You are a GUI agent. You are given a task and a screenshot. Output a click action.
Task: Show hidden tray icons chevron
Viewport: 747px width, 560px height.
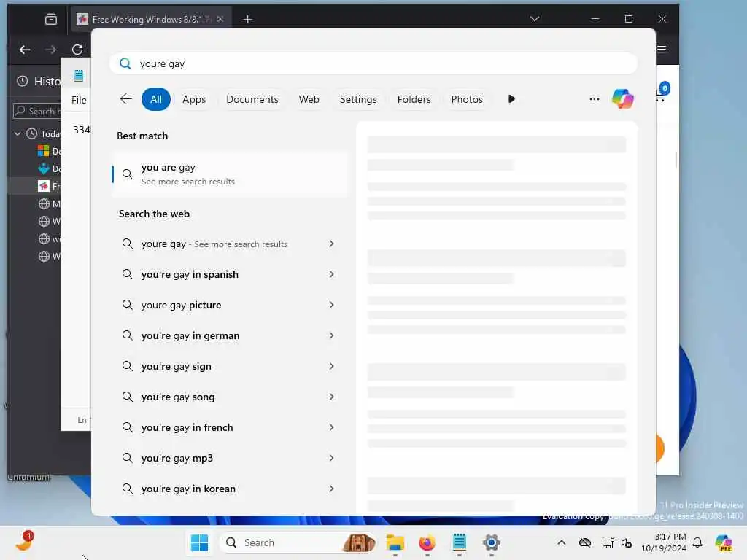562,542
